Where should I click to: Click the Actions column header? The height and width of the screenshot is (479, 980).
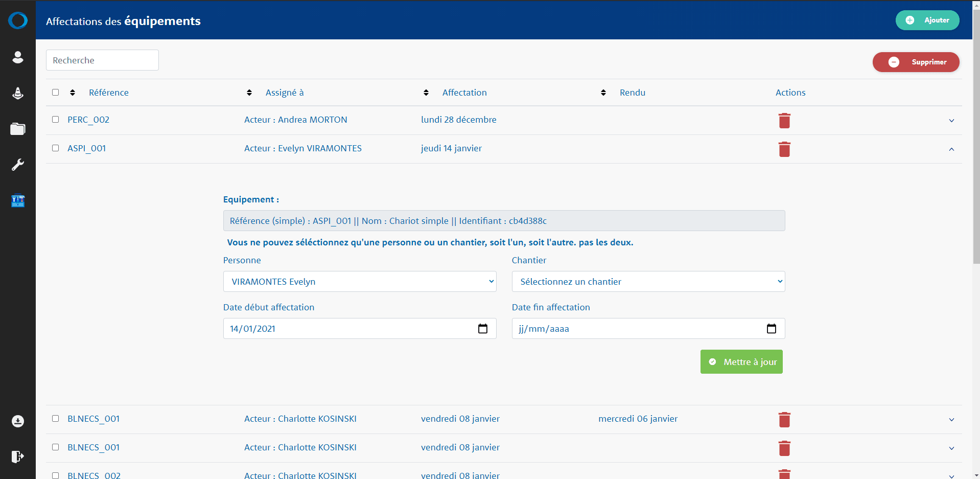tap(790, 93)
